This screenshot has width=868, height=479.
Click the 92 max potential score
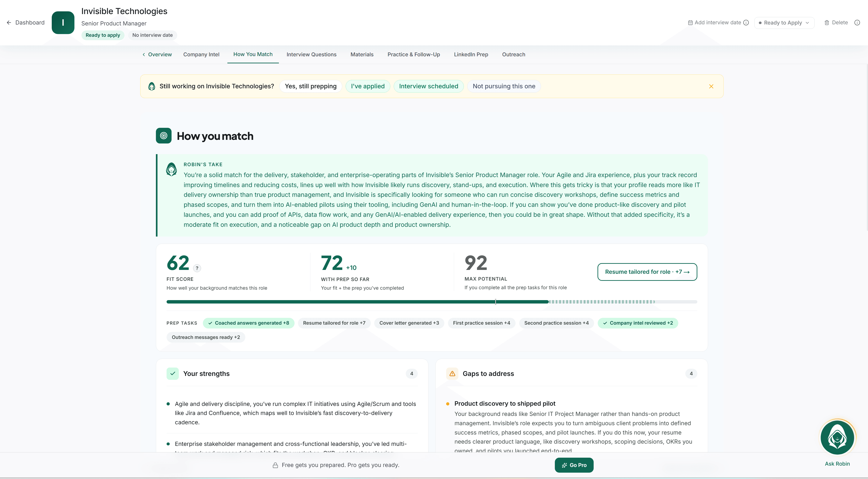pos(476,263)
